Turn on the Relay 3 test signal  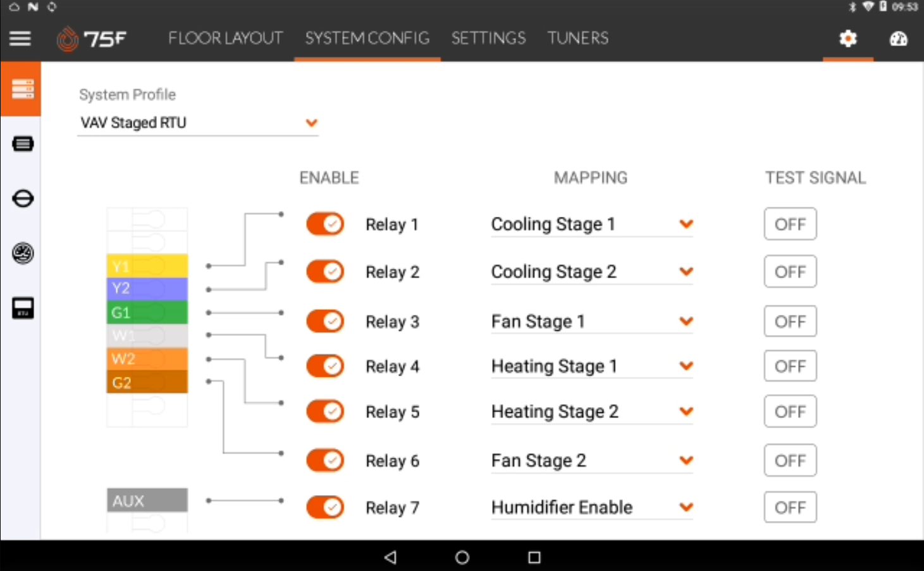coord(790,321)
